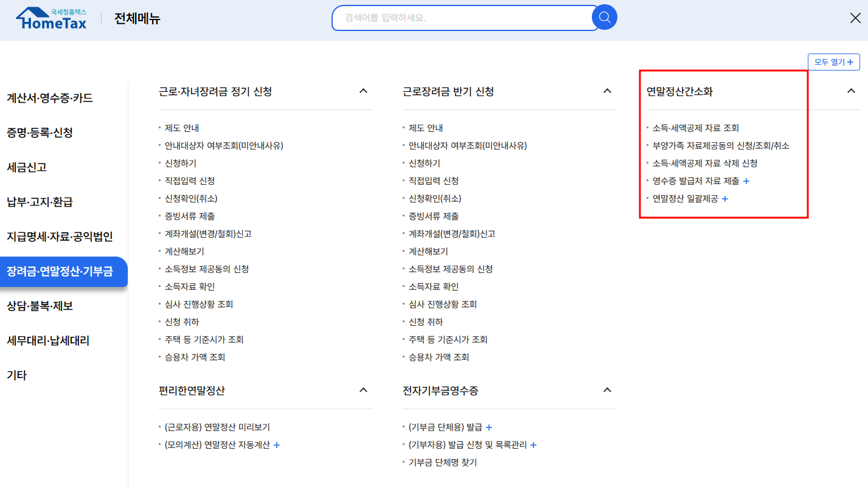868x487 pixels.
Task: Collapse the 전자기부금영수증 section chevron
Action: [606, 390]
